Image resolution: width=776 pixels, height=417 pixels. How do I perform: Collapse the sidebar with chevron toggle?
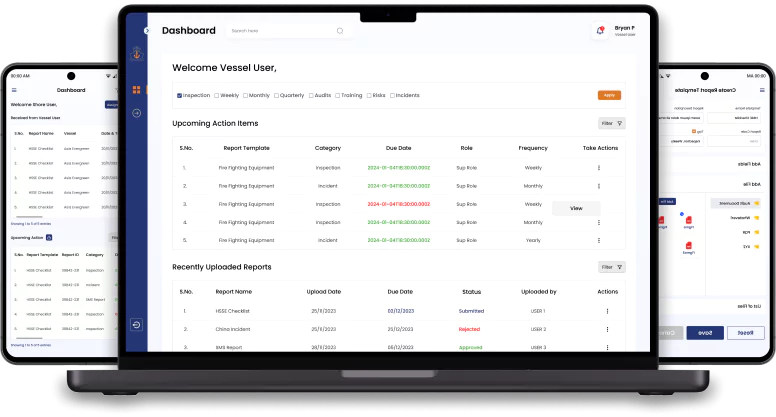(146, 31)
